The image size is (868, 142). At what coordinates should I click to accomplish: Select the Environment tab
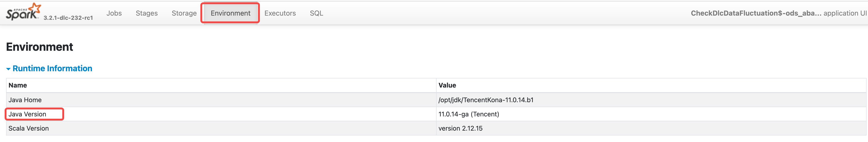click(230, 13)
